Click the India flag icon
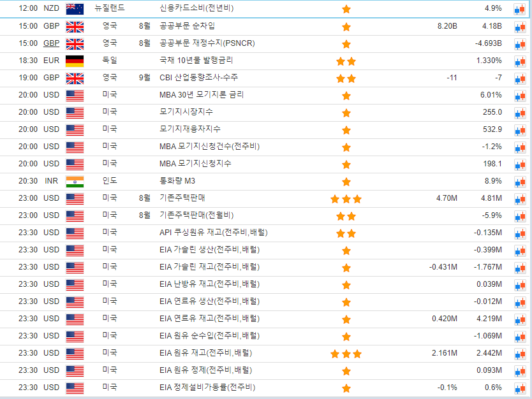Screen dimensions: 532x399 75,181
